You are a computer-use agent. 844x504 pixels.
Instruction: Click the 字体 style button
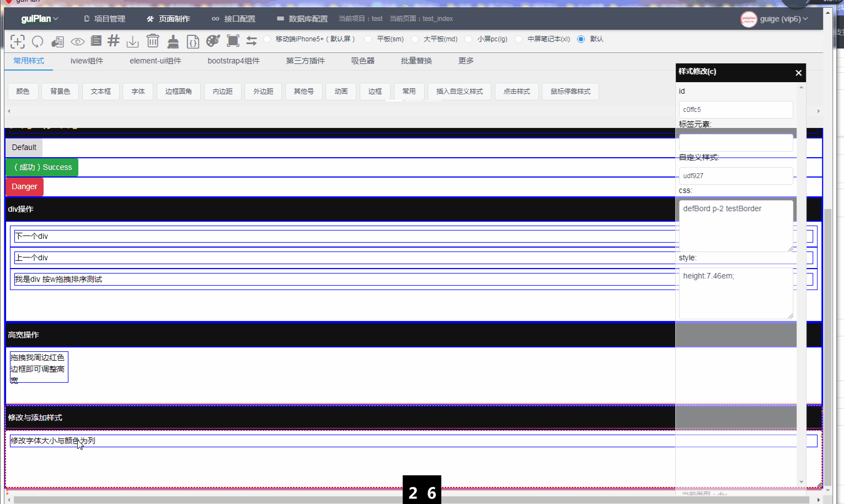click(138, 92)
